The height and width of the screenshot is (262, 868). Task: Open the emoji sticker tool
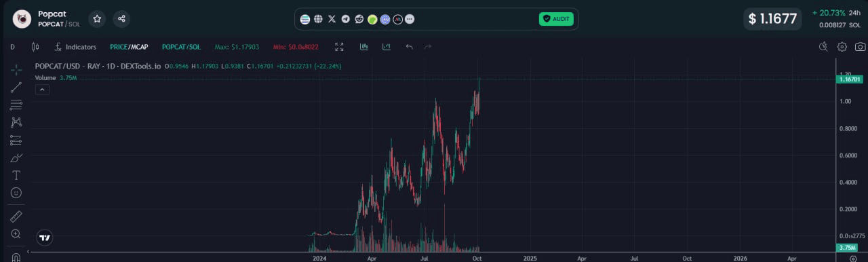click(x=16, y=193)
